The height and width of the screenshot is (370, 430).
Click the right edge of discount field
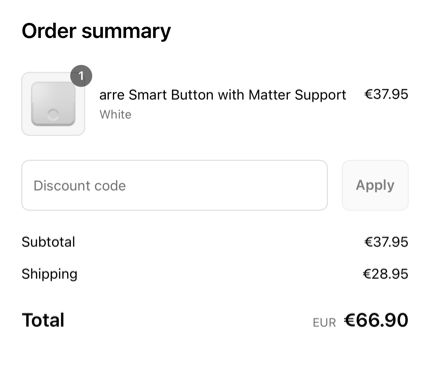(x=326, y=185)
